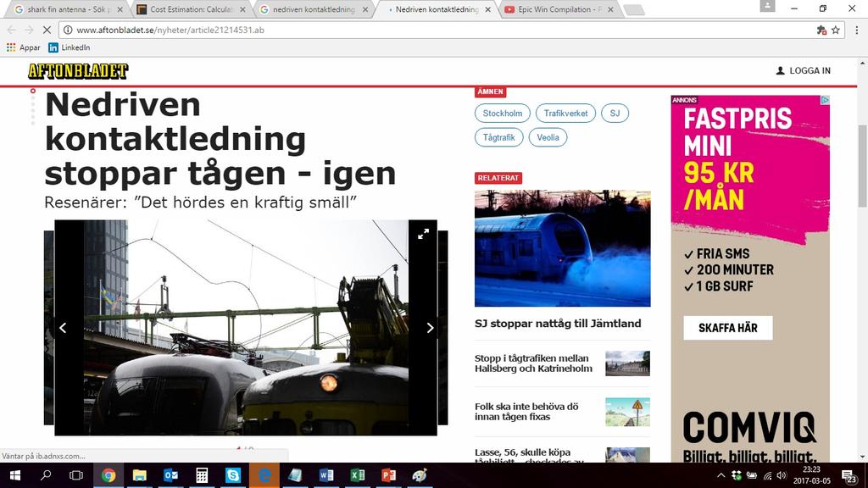The width and height of the screenshot is (868, 488).
Task: Click the train photo in the article
Action: tap(246, 328)
